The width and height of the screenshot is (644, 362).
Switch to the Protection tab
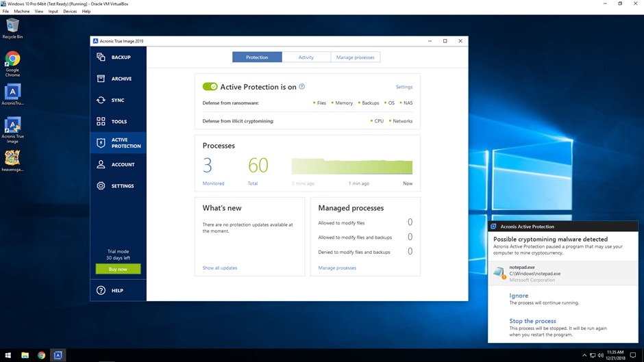point(257,57)
